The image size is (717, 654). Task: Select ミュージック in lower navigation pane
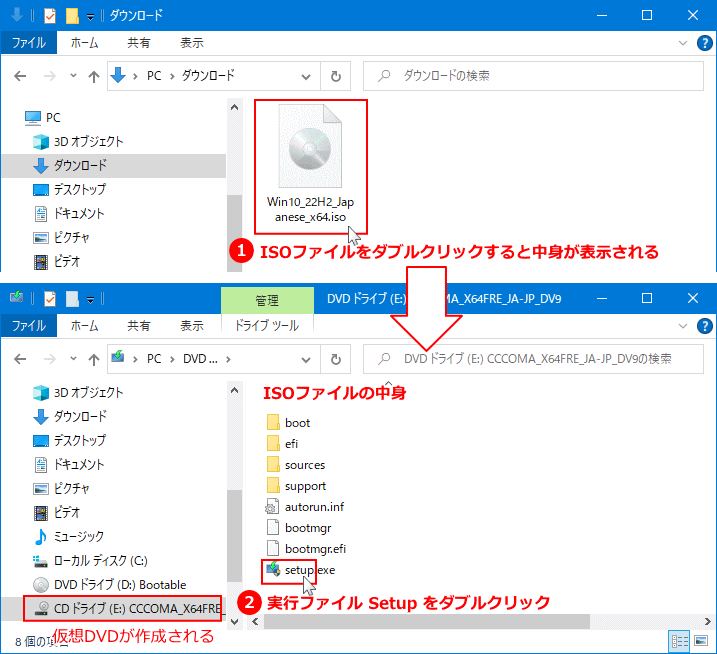coord(69,536)
